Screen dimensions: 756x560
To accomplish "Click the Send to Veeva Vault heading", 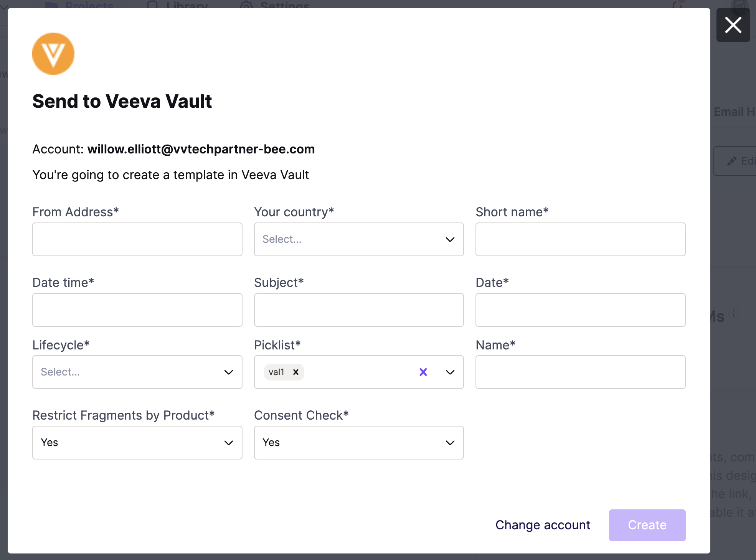I will (122, 101).
